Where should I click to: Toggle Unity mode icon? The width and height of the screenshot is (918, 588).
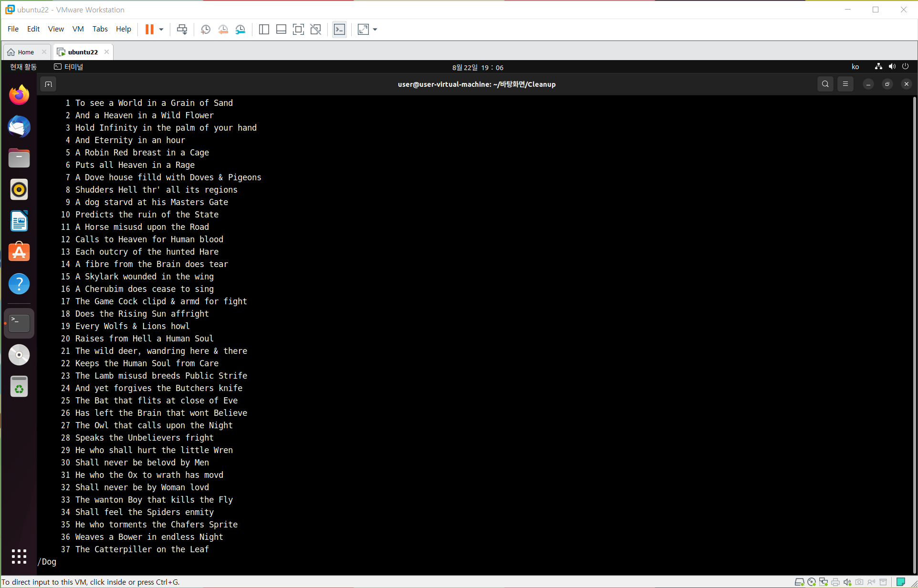click(x=315, y=30)
